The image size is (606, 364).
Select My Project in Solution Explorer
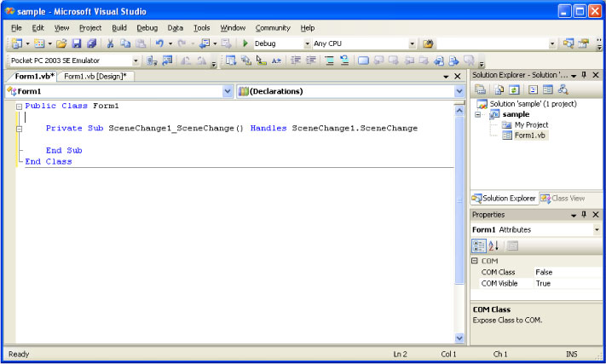[531, 124]
